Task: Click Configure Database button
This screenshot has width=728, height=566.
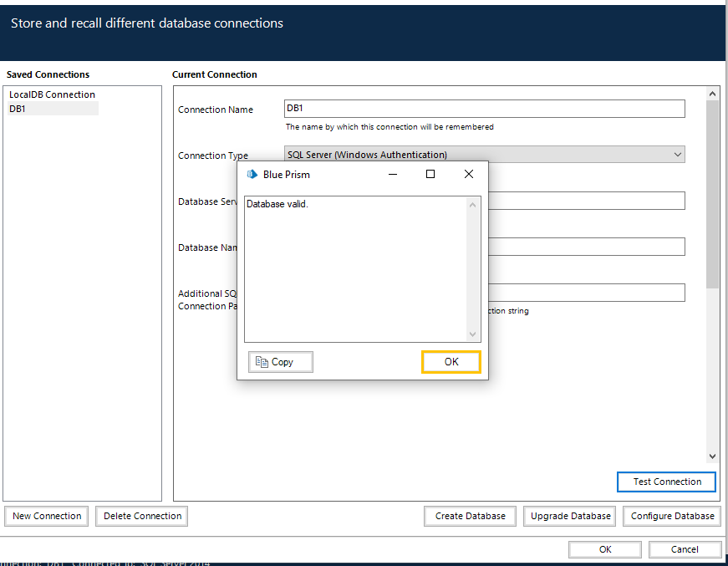Action: point(672,516)
